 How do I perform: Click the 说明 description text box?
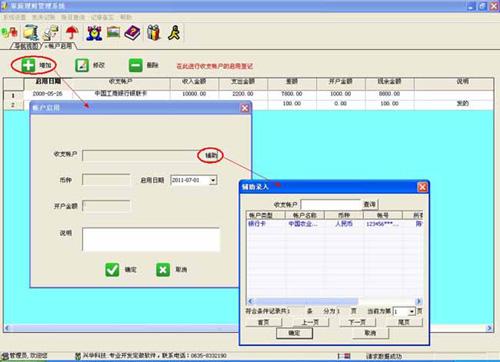(151, 239)
